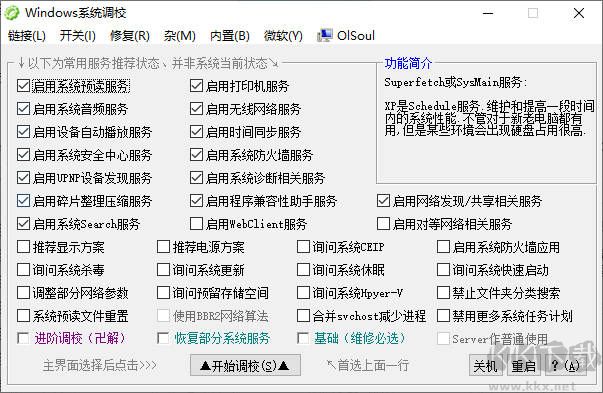Click the 功能简介 group title
The image size is (603, 393).
click(408, 63)
